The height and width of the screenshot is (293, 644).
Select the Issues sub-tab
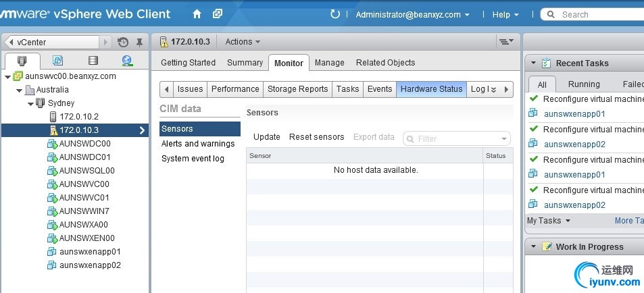pos(190,89)
